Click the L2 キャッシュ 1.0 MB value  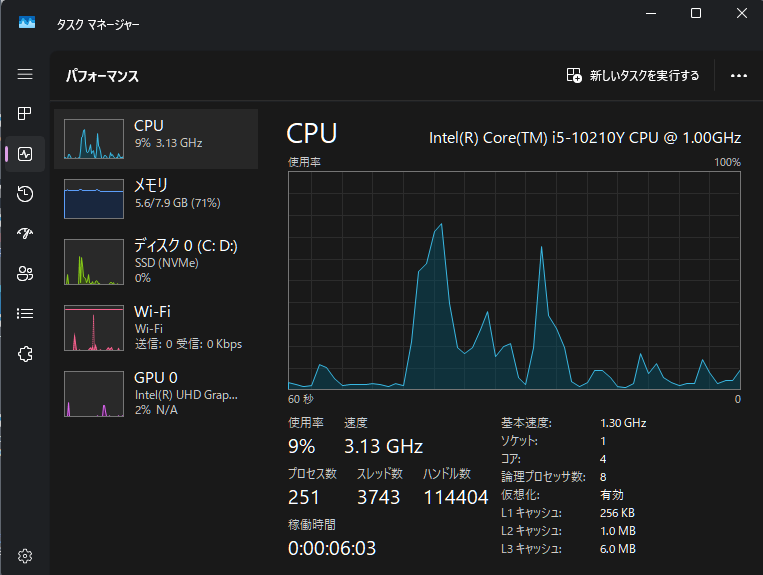618,531
